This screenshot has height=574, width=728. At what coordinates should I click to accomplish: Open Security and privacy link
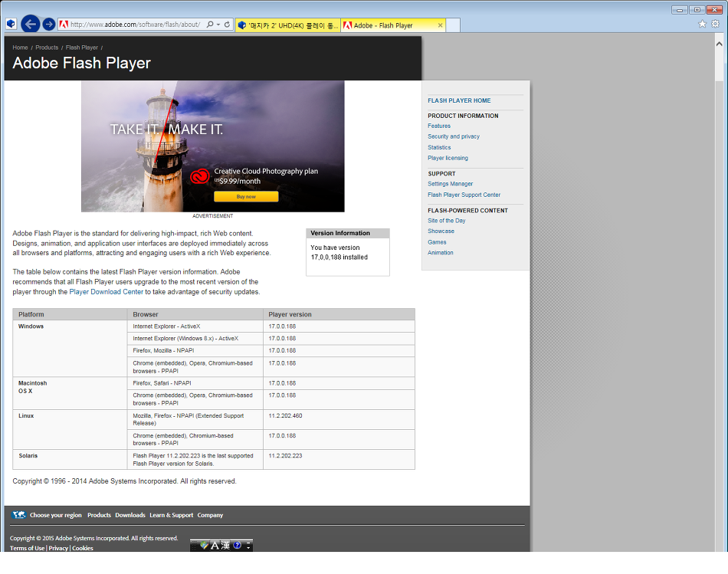click(x=454, y=136)
